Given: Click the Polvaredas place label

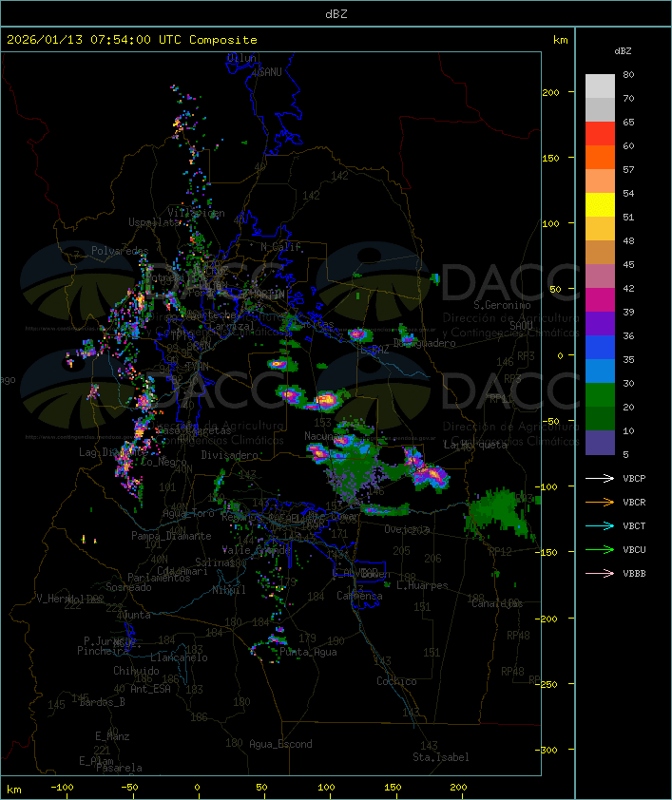Looking at the screenshot, I should [x=120, y=251].
